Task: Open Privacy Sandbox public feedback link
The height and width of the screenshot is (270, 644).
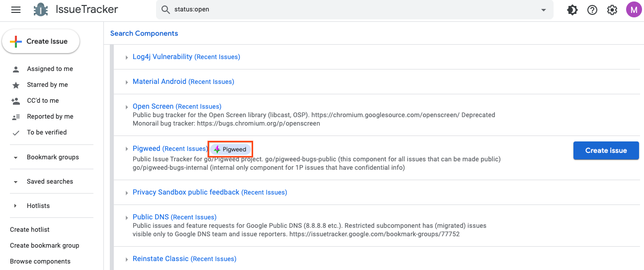Action: point(186,192)
